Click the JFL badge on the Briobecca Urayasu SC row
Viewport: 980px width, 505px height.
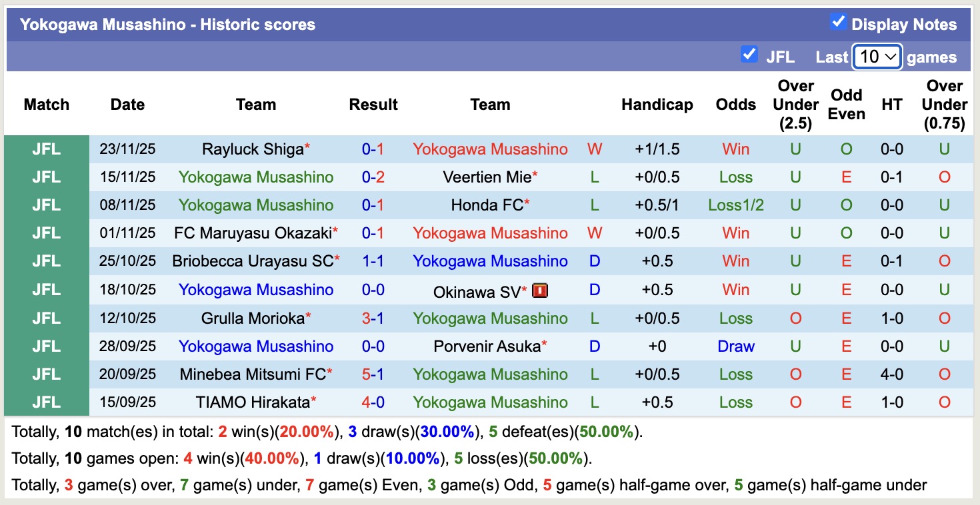click(45, 261)
